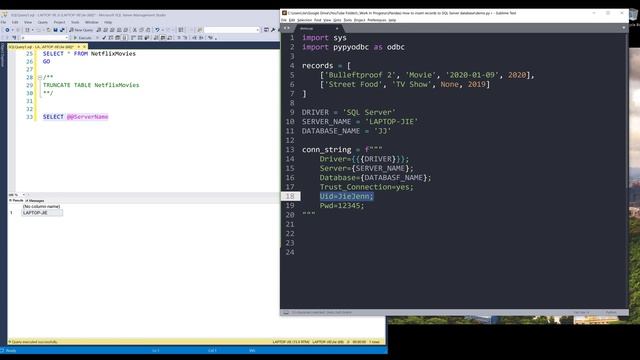Click the New Query button in SSMS

[x=81, y=30]
